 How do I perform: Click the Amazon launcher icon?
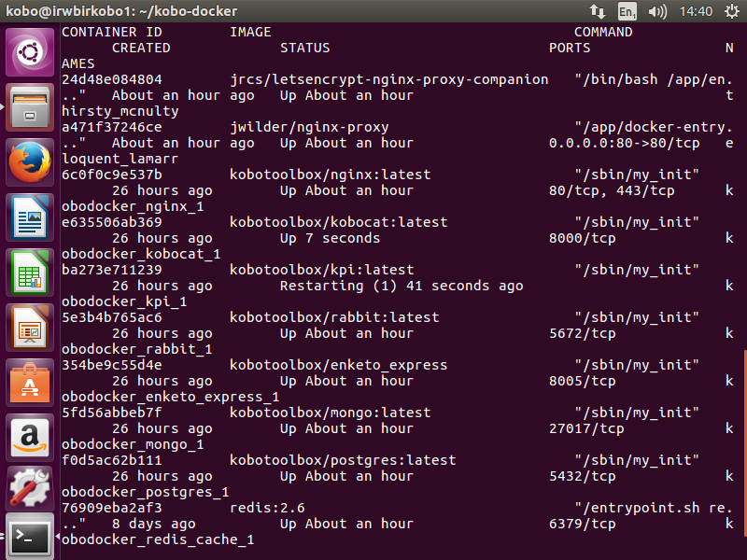tap(30, 439)
